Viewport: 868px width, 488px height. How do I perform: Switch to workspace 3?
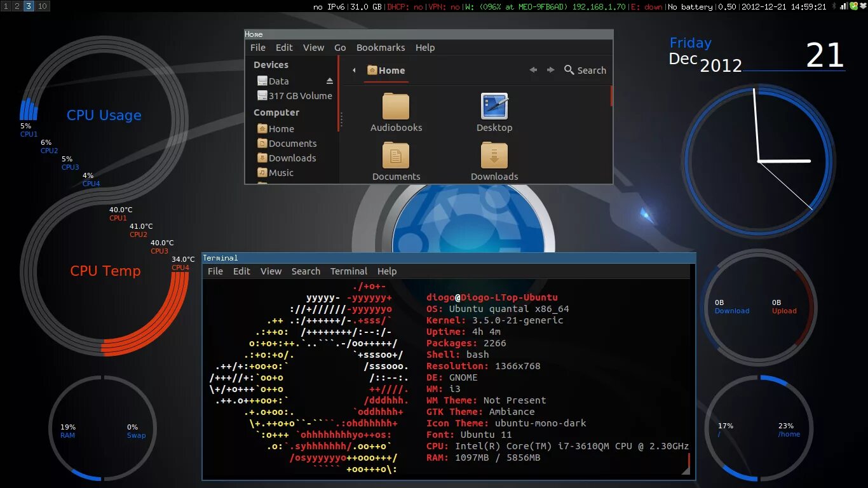(29, 6)
